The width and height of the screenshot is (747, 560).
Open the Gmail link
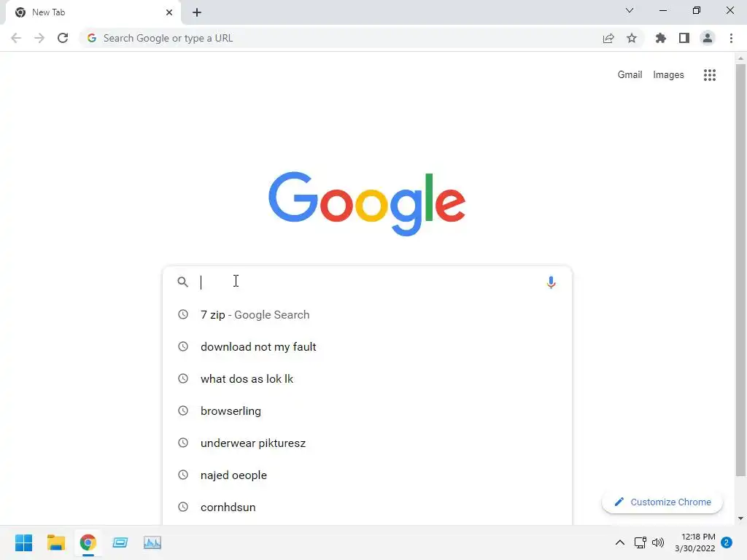pyautogui.click(x=630, y=75)
